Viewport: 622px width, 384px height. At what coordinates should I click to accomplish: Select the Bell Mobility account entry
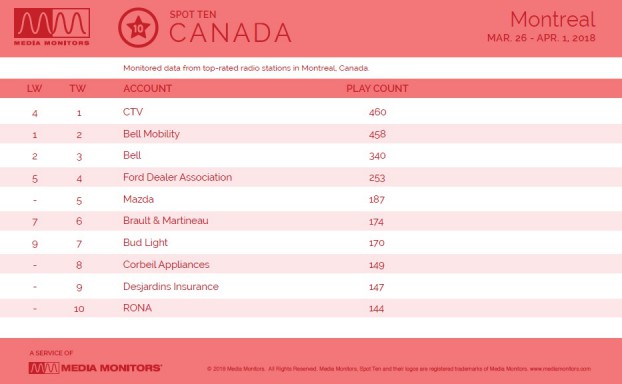pyautogui.click(x=151, y=134)
